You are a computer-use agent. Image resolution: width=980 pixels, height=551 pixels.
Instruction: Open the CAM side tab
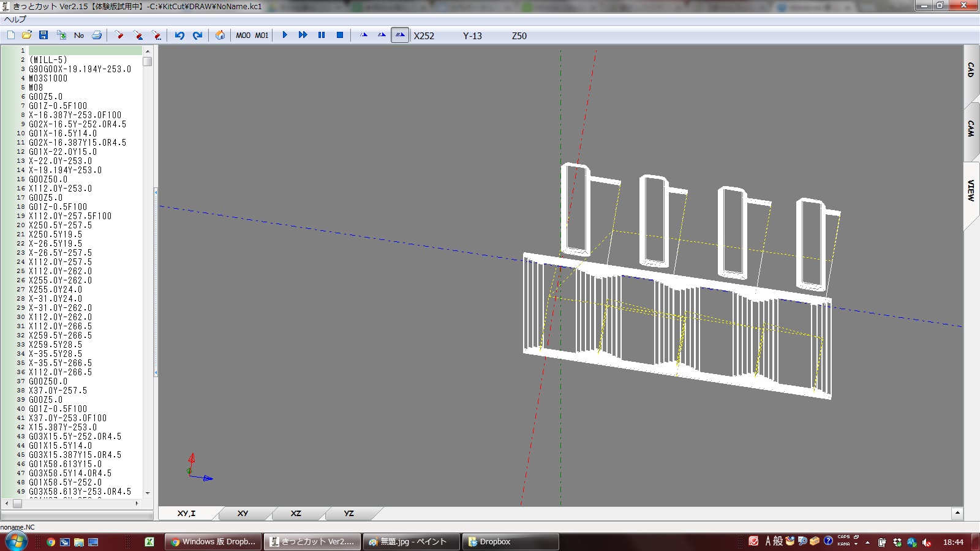pos(971,129)
